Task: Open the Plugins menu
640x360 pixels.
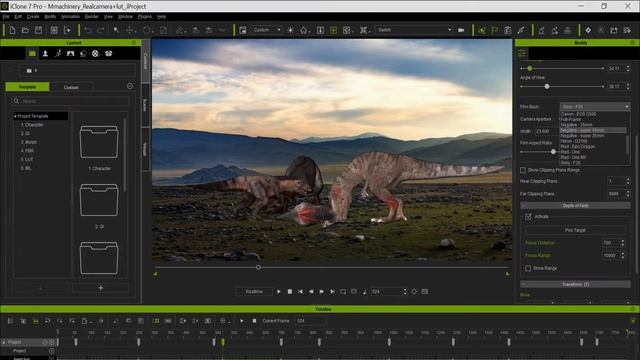Action: [144, 17]
